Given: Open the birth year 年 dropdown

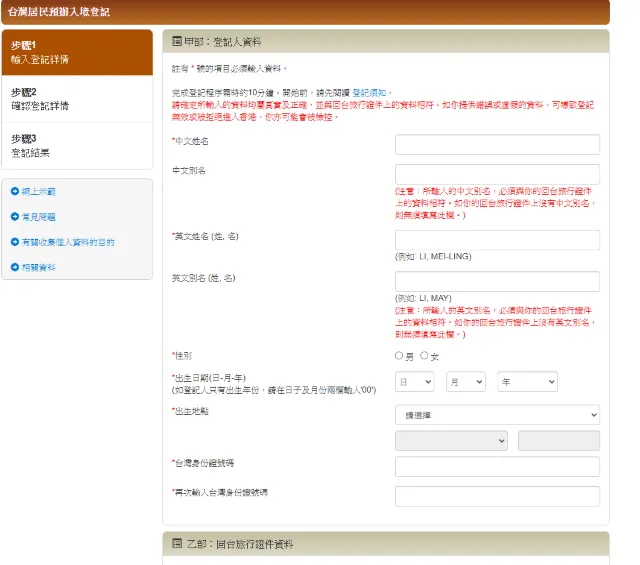Looking at the screenshot, I should [x=526, y=382].
